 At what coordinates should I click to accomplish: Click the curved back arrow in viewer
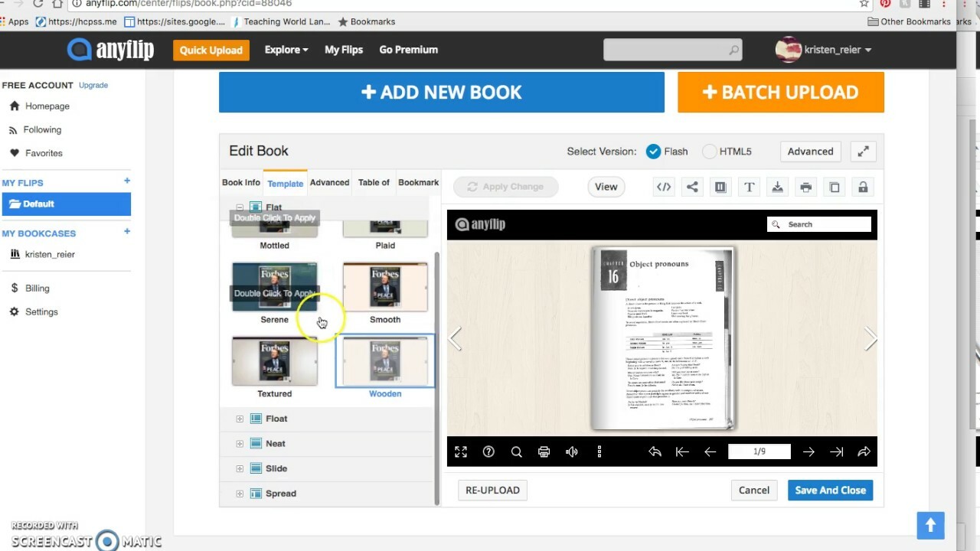click(655, 452)
